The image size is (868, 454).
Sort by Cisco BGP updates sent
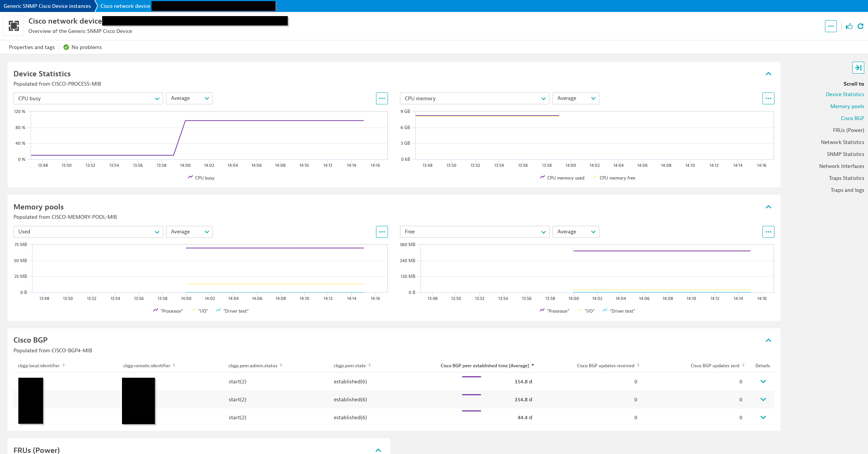[x=718, y=365]
